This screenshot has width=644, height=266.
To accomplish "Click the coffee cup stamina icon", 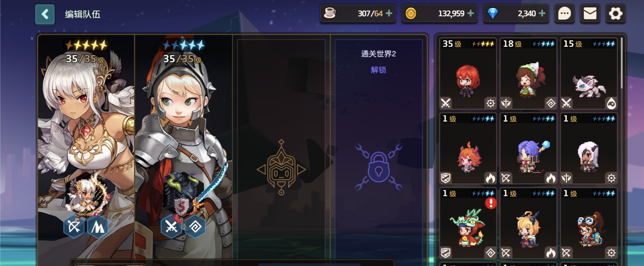I will 330,13.
